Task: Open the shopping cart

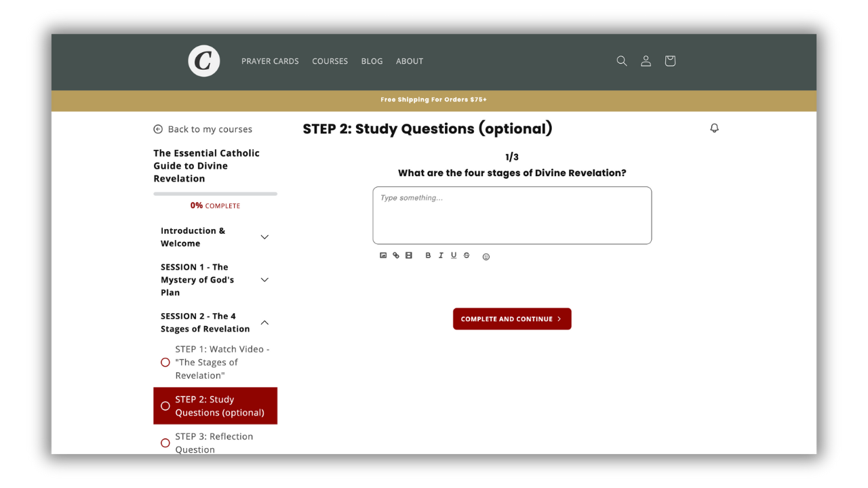Action: (670, 61)
